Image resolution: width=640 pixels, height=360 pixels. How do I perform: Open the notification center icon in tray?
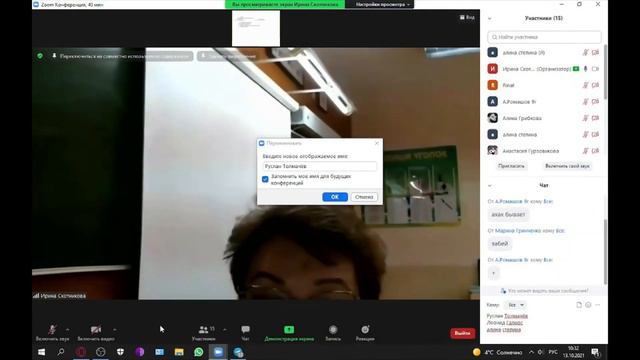(x=595, y=352)
